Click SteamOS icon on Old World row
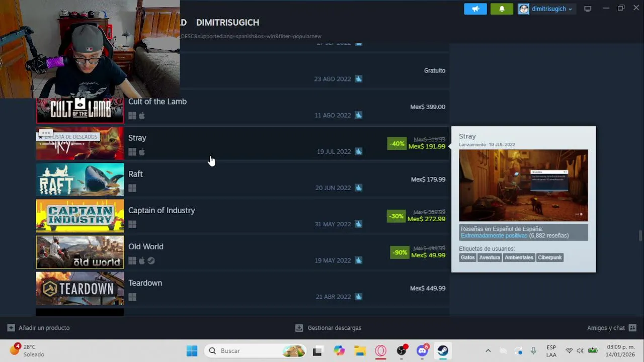Screen dimensions: 644x362 [151, 260]
